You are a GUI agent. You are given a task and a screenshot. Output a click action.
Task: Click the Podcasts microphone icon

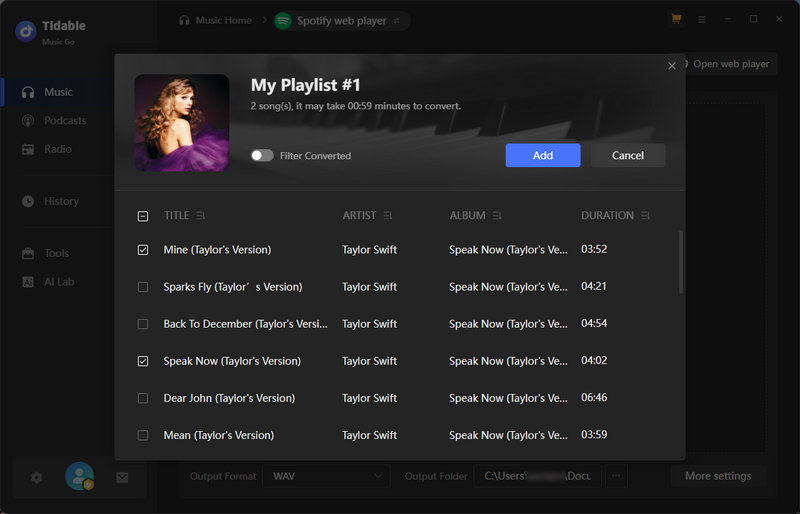[x=28, y=121]
